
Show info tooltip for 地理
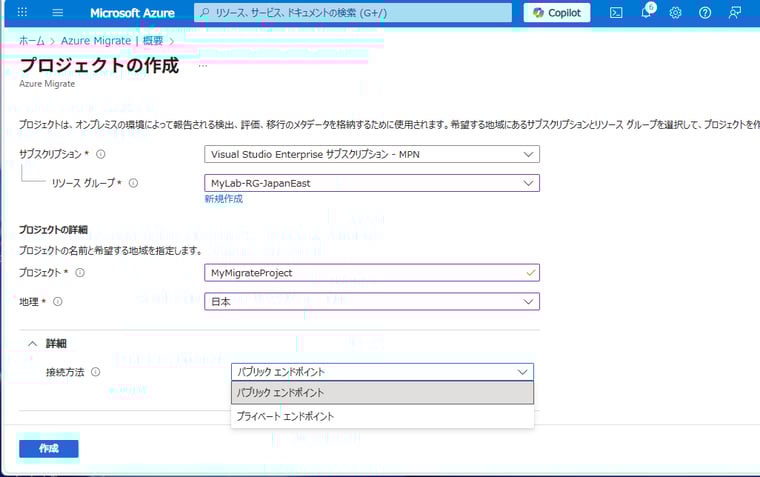[x=58, y=302]
